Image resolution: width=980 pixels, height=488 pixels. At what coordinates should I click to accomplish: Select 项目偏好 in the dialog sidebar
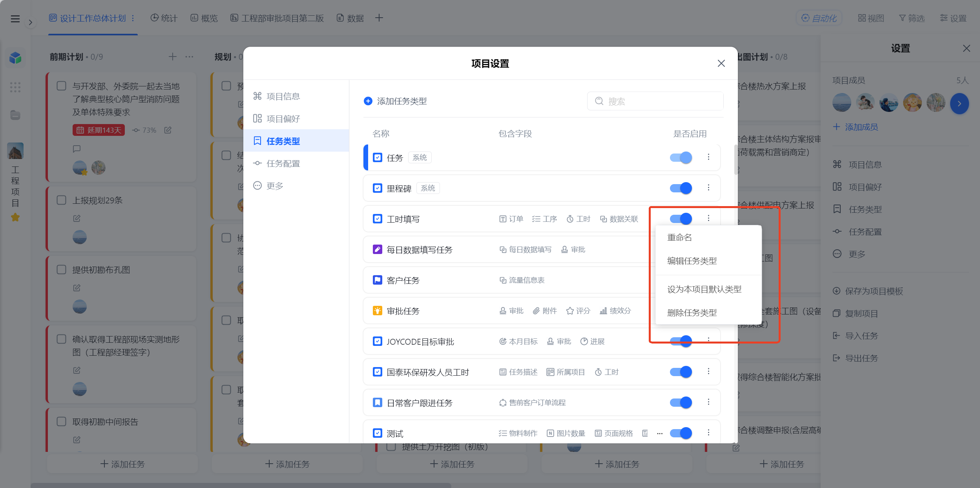296,119
